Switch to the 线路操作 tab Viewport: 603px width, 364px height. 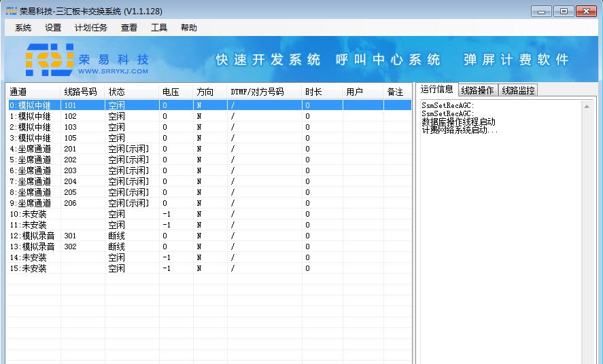click(x=477, y=90)
